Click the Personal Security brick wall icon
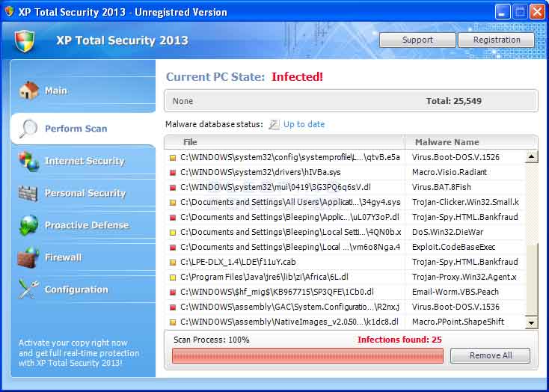 (28, 193)
